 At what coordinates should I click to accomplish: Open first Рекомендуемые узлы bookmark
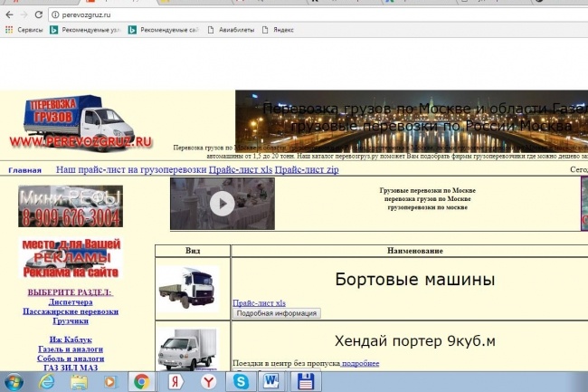coord(85,30)
